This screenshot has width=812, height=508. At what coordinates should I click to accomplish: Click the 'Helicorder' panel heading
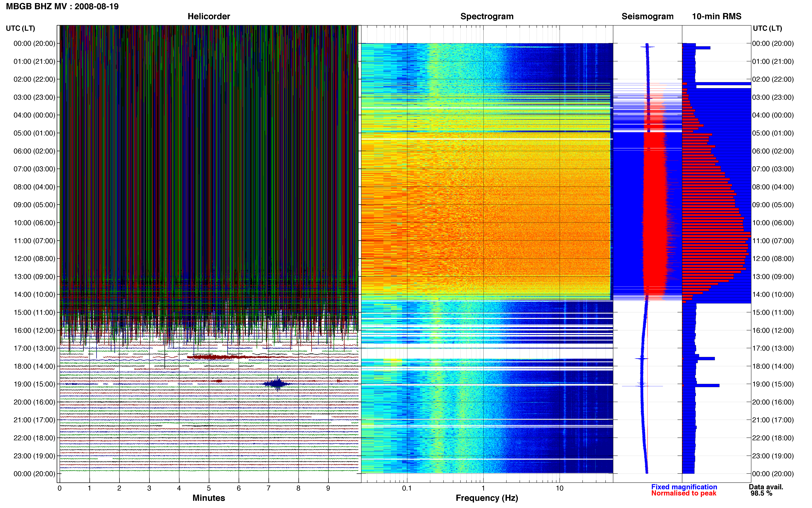pos(208,16)
